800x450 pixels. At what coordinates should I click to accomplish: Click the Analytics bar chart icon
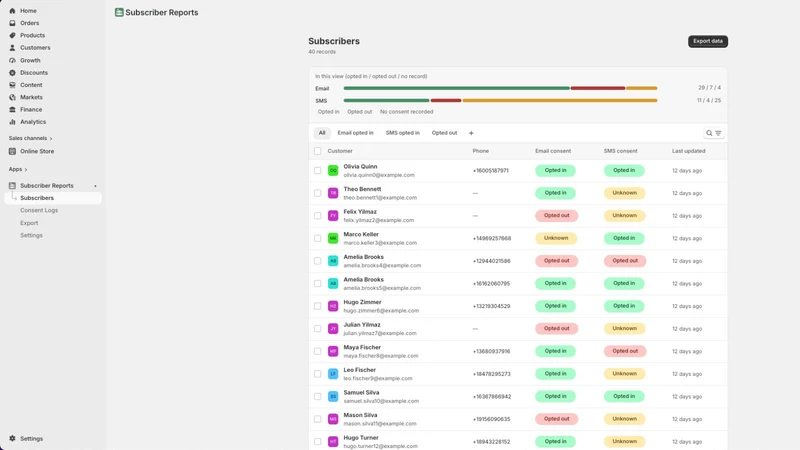pyautogui.click(x=12, y=121)
